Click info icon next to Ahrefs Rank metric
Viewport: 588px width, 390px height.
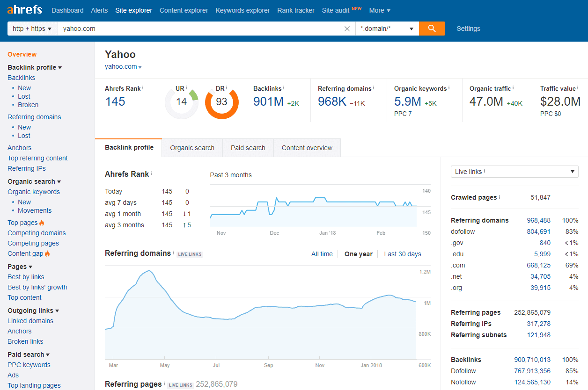(x=143, y=88)
